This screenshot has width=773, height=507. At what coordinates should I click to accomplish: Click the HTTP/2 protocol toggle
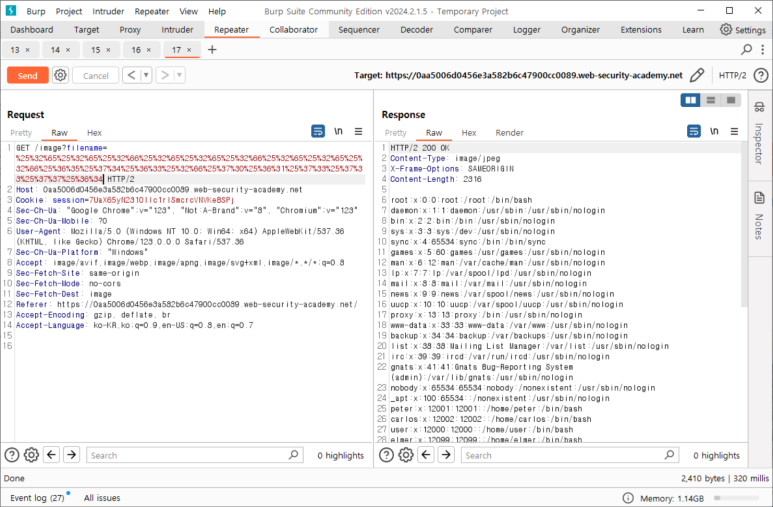(732, 75)
